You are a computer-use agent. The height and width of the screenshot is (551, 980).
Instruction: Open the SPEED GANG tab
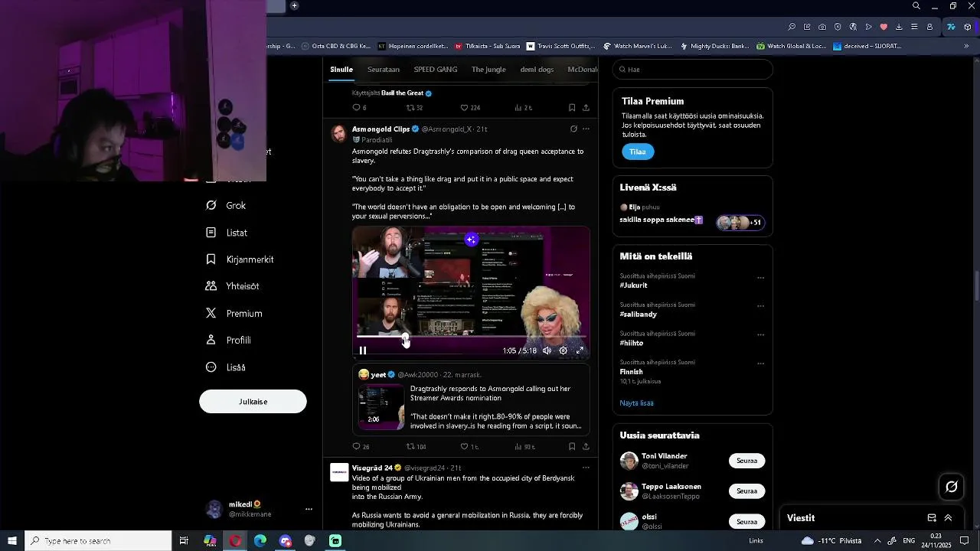coord(436,70)
